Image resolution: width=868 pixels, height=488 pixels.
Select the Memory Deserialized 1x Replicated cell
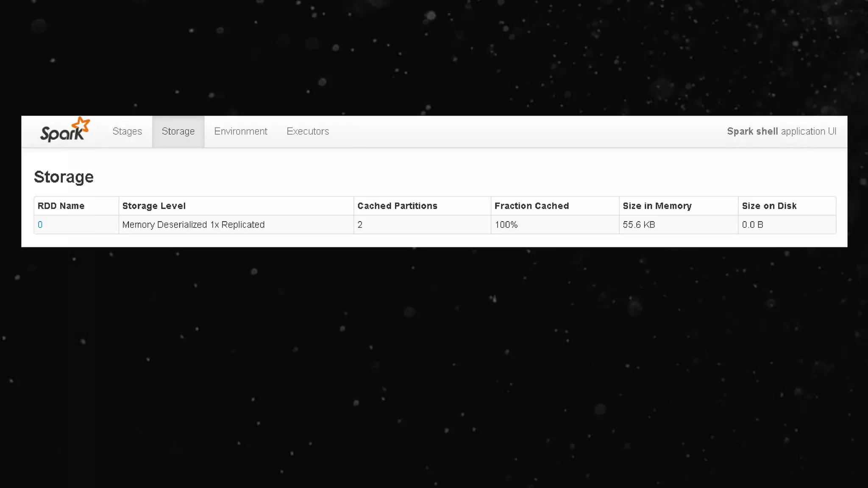[x=193, y=225]
